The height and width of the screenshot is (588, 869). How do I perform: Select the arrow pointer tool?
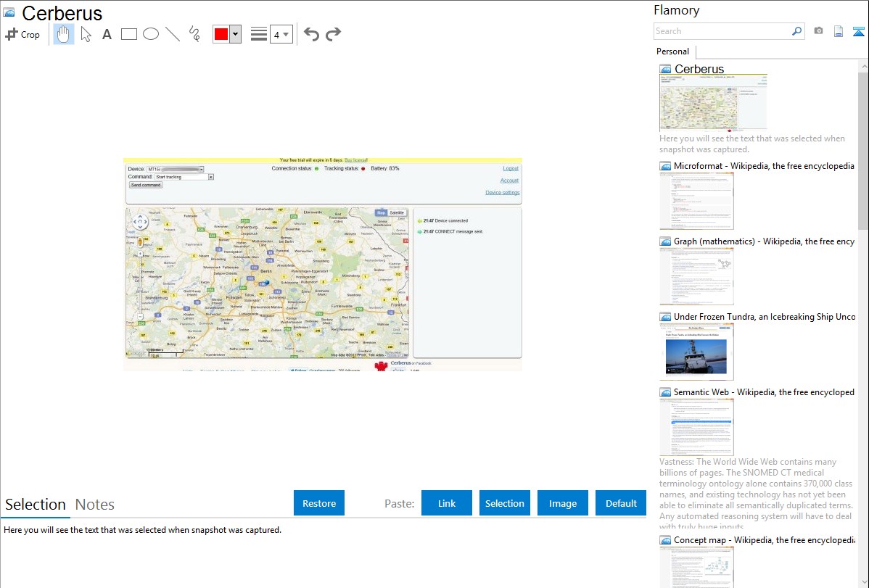(x=86, y=34)
